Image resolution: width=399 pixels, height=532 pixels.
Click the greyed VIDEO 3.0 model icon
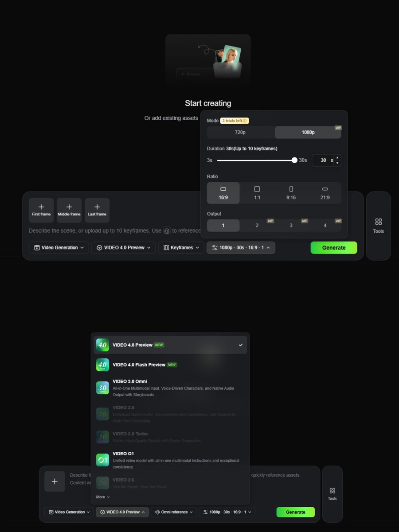point(102,414)
